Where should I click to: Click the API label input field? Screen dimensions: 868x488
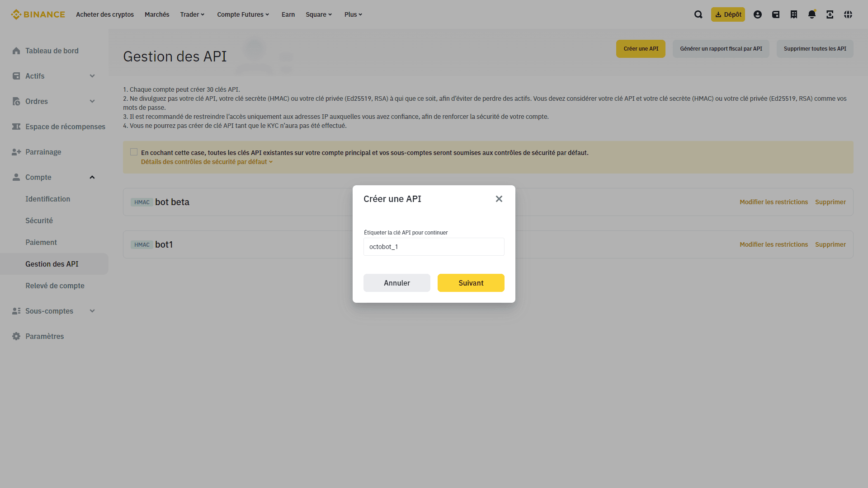coord(434,247)
